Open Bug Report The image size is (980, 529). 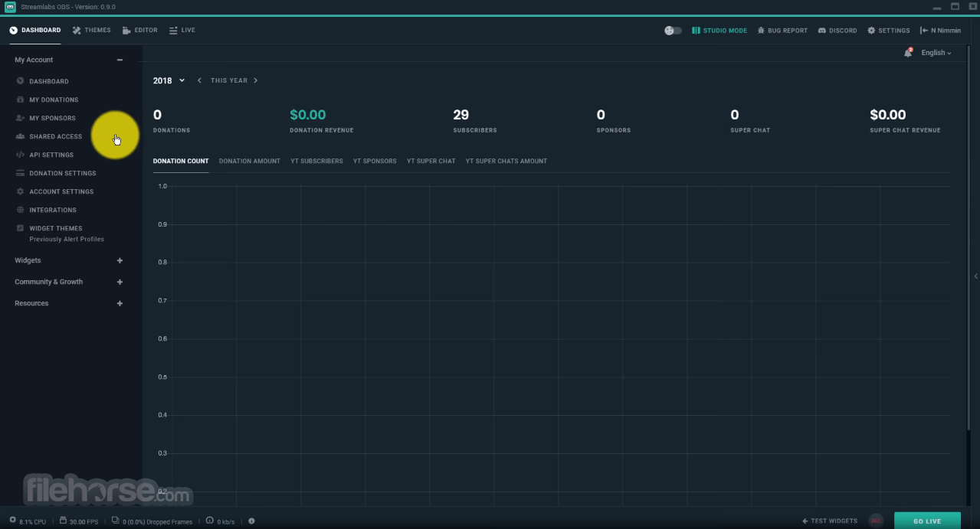click(x=782, y=31)
